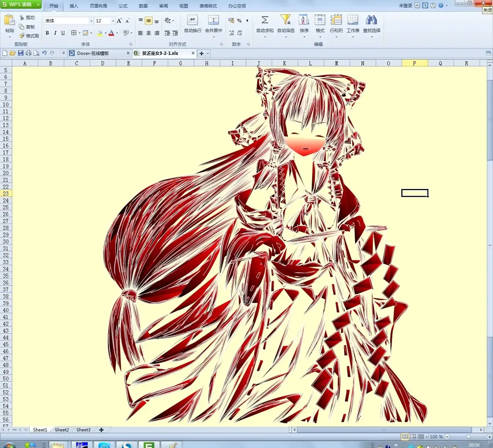
Task: Expand the font color dropdown arrow
Action: [x=117, y=33]
